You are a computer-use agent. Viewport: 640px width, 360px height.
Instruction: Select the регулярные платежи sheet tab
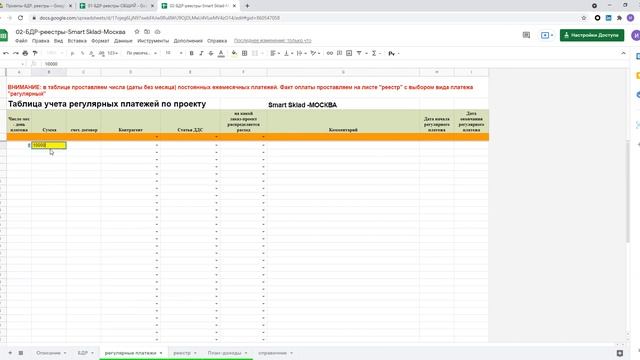click(x=133, y=353)
